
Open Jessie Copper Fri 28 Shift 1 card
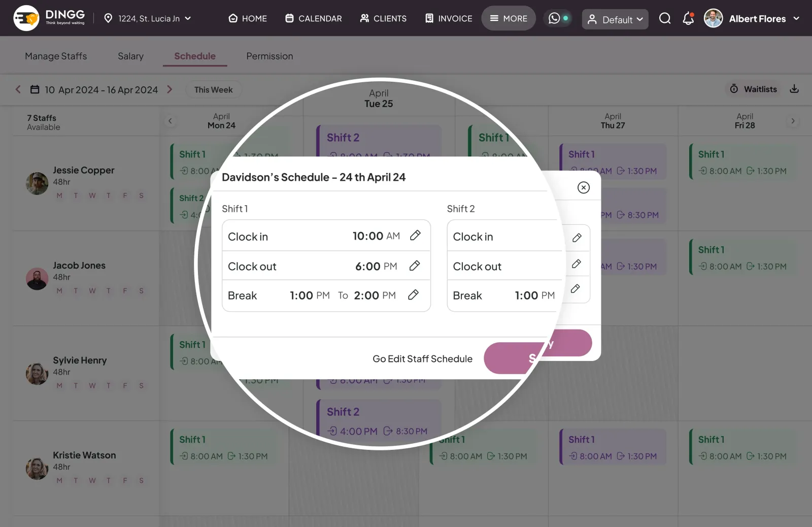tap(743, 162)
